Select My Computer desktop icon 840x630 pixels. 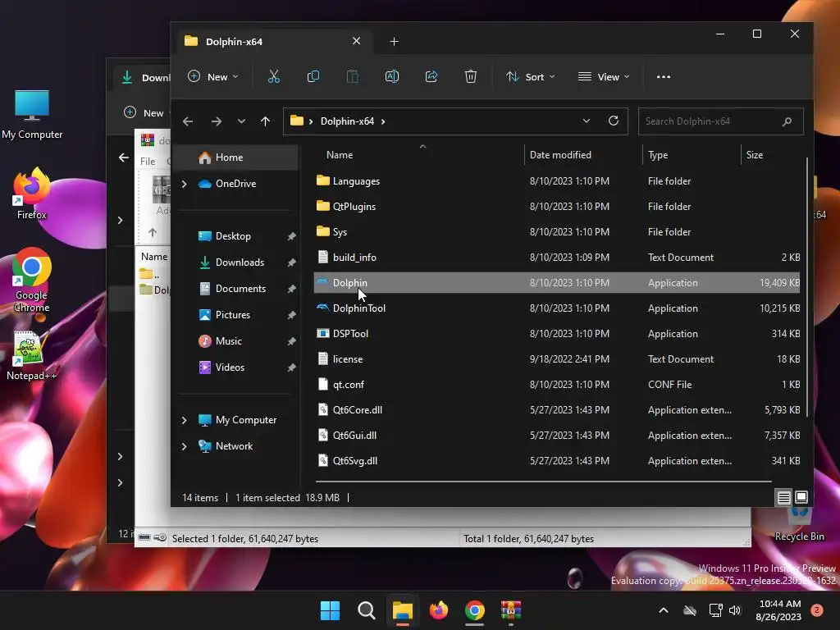[x=32, y=115]
